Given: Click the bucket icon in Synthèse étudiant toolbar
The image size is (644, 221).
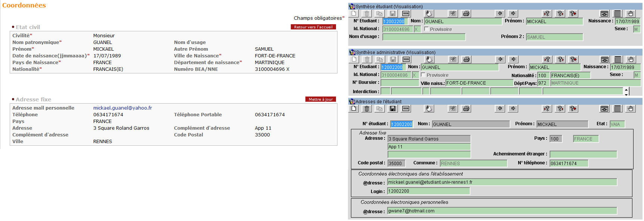Looking at the screenshot, I should [x=429, y=13].
